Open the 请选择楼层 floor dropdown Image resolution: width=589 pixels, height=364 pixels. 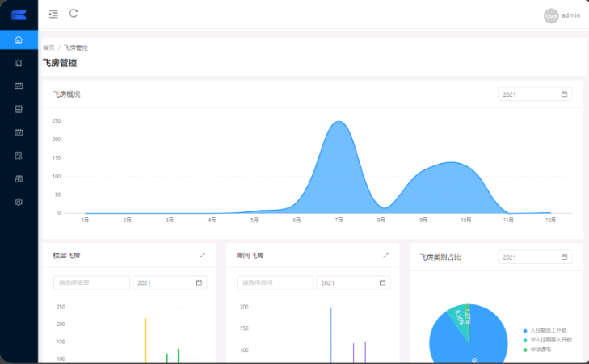click(x=91, y=282)
